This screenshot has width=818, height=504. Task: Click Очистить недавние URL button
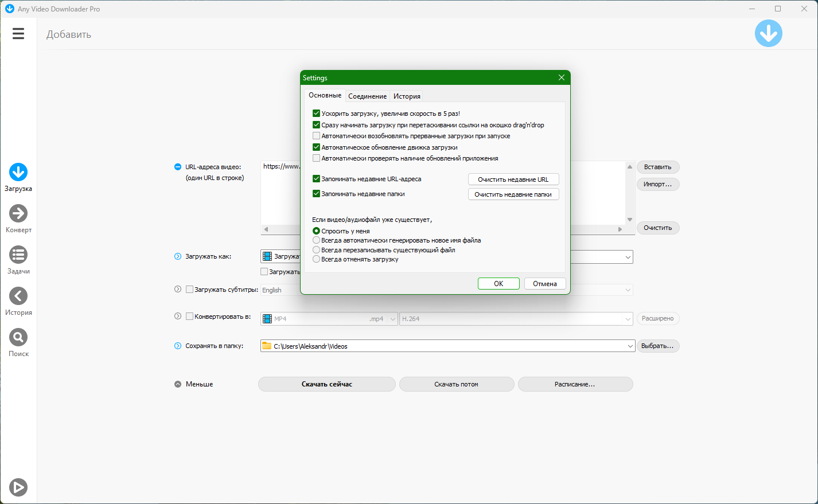tap(513, 179)
